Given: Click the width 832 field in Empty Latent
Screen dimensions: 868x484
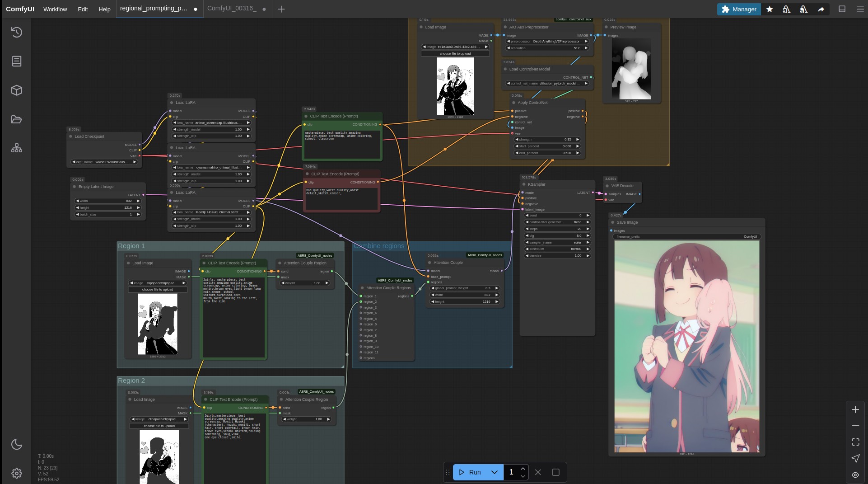Looking at the screenshot, I should 108,201.
